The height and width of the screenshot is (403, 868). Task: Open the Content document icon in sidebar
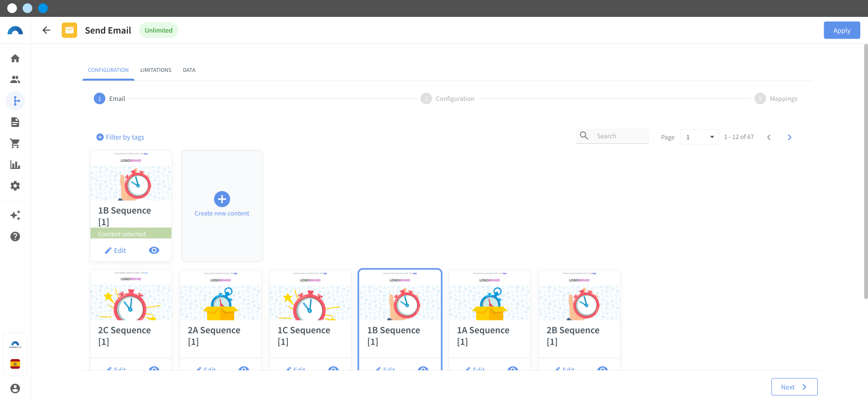point(15,122)
